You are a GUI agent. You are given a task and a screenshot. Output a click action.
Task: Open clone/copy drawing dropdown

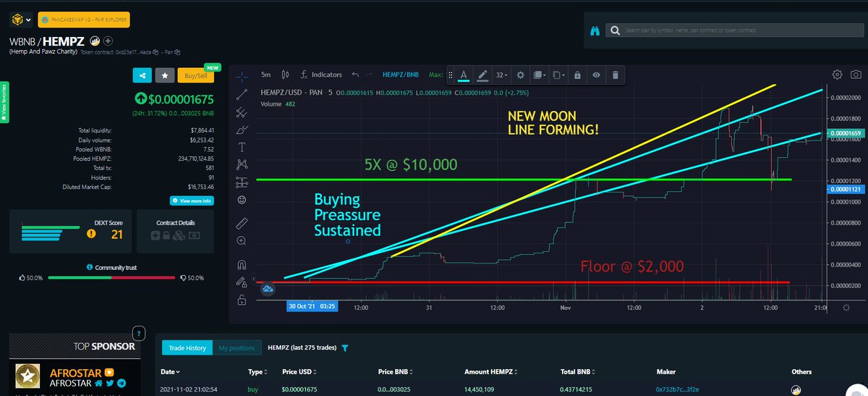[558, 75]
